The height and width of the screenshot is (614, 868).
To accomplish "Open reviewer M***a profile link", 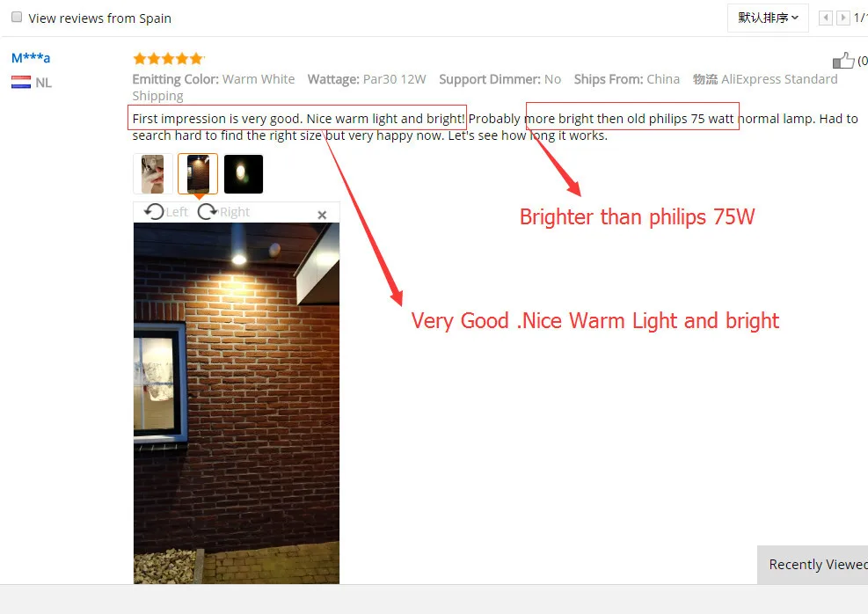I will (x=31, y=57).
